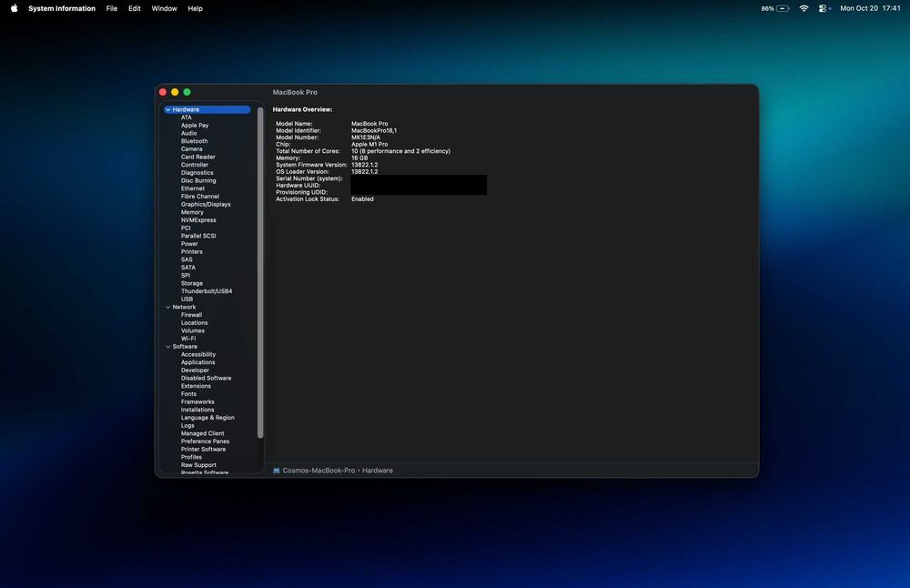This screenshot has width=910, height=588.
Task: Collapse the Hardware section chevron
Action: [167, 109]
